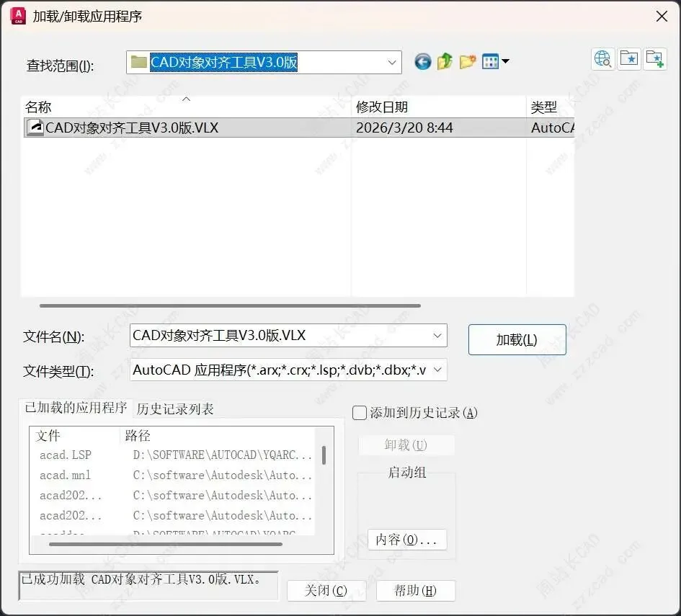Open startup suite Contents (内容) button
This screenshot has height=616, width=681.
407,540
